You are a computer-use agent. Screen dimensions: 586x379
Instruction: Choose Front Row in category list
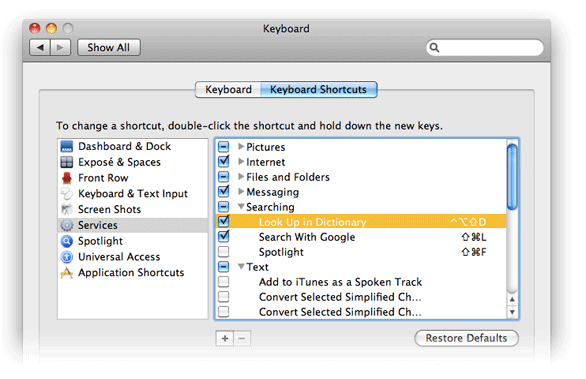[133, 178]
